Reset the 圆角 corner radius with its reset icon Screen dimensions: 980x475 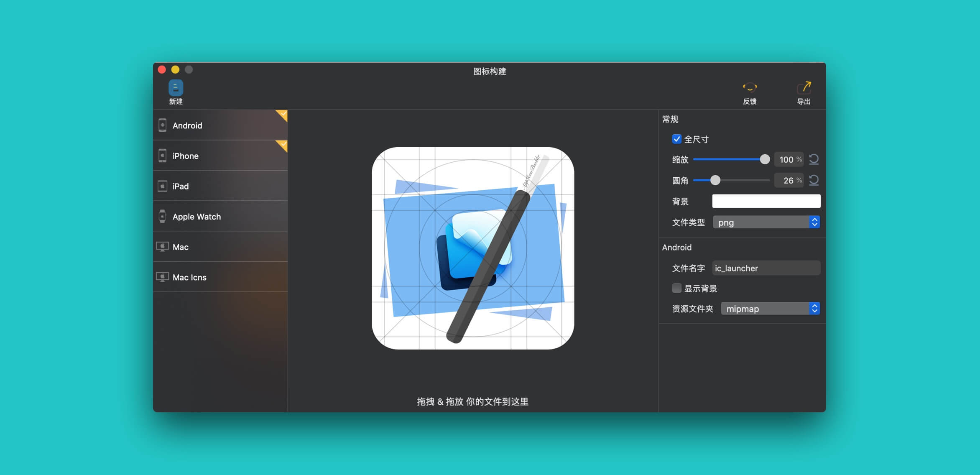814,180
